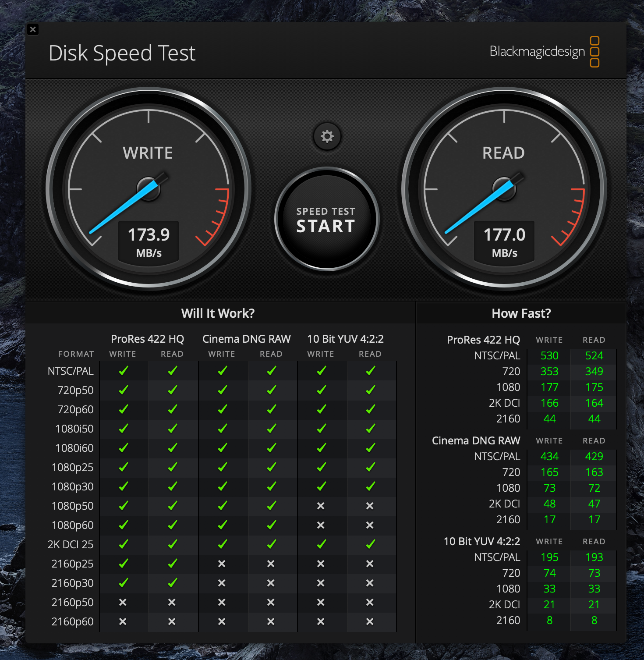Select the 2K DCI 25 format row label
This screenshot has width=644, height=660.
pyautogui.click(x=71, y=544)
